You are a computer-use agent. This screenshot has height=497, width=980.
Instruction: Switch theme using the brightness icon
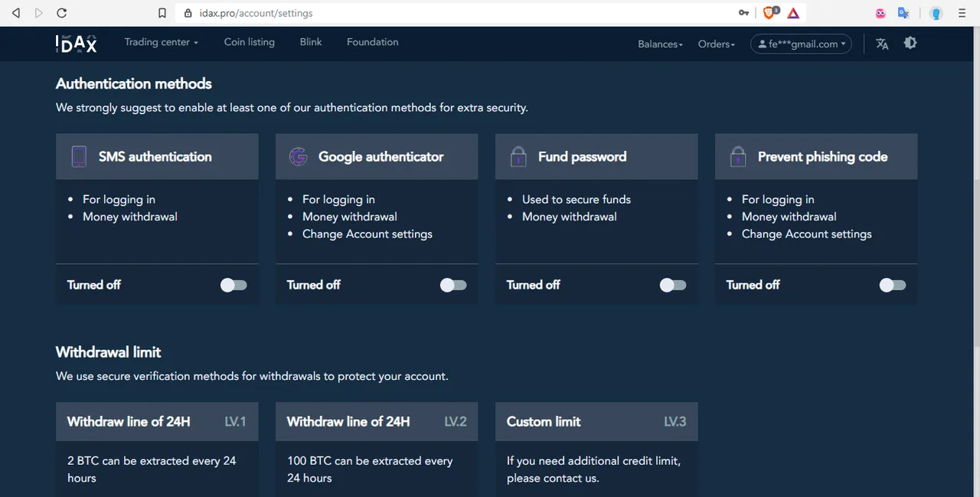point(910,43)
